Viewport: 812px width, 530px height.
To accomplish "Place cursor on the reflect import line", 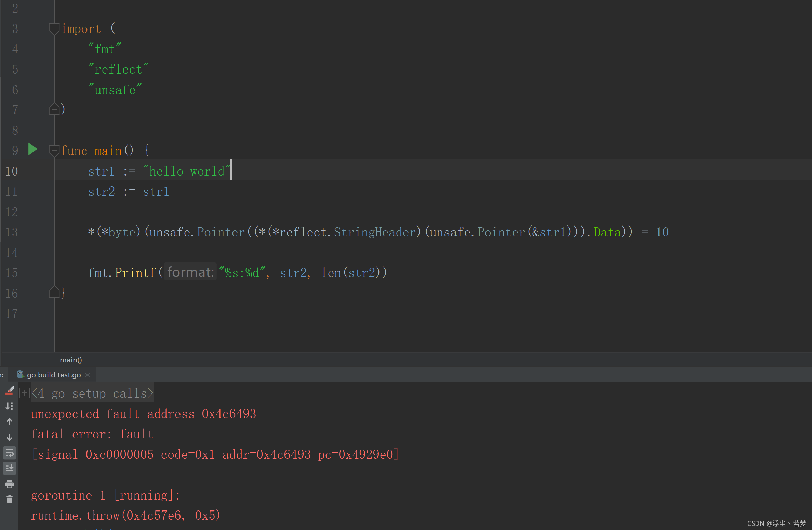I will coord(118,69).
